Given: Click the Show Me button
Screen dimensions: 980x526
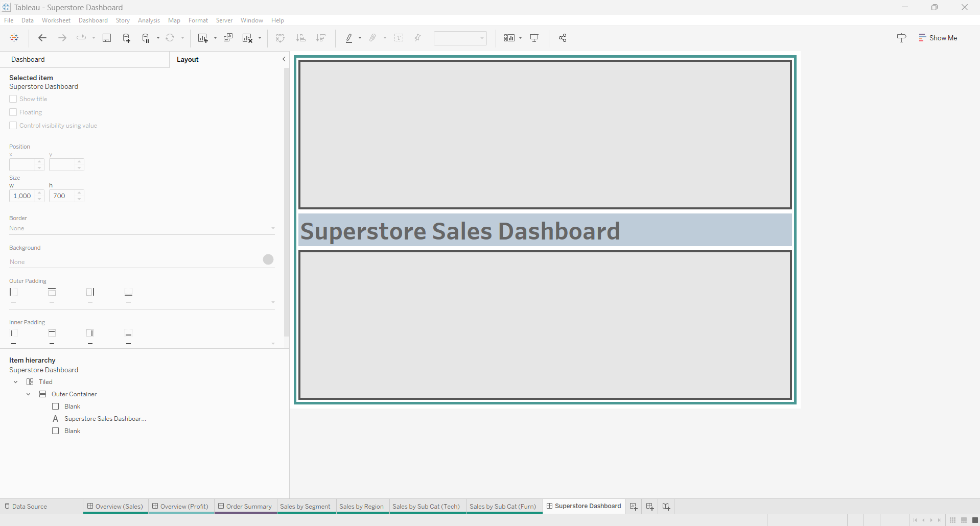Looking at the screenshot, I should 938,38.
